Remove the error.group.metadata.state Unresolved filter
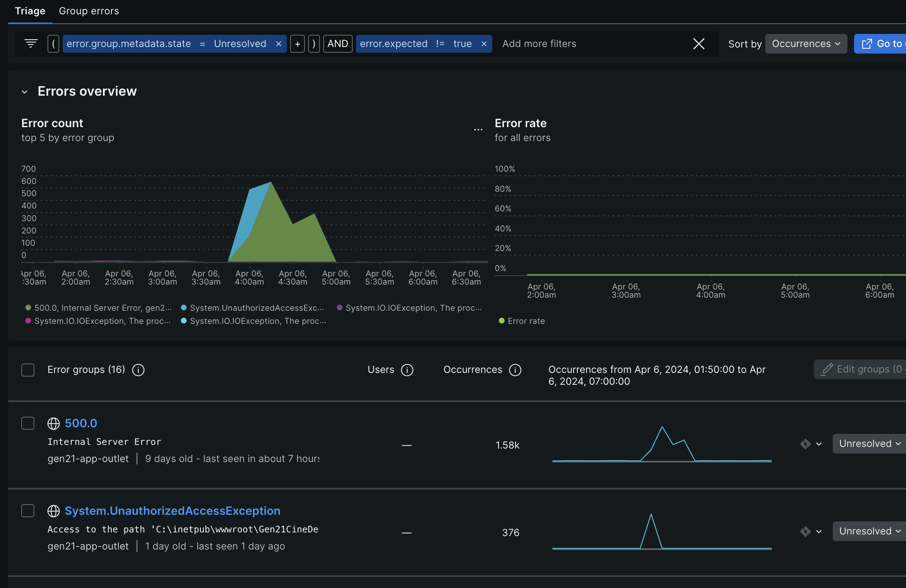 279,44
